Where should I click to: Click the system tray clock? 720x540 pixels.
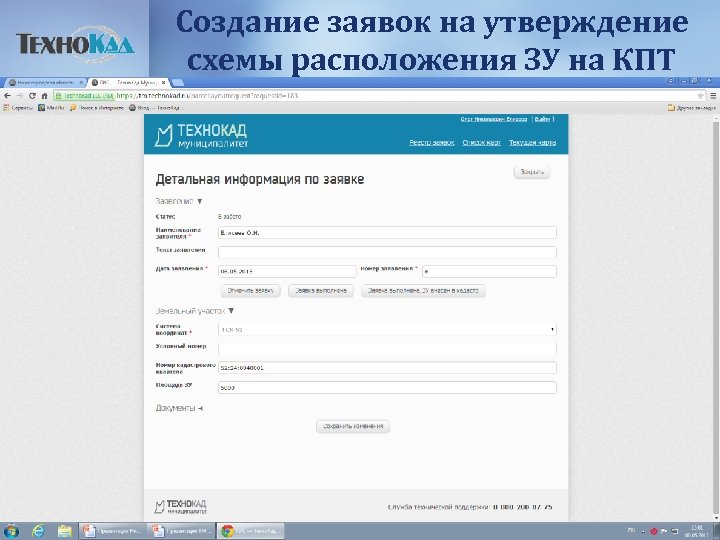pyautogui.click(x=697, y=531)
